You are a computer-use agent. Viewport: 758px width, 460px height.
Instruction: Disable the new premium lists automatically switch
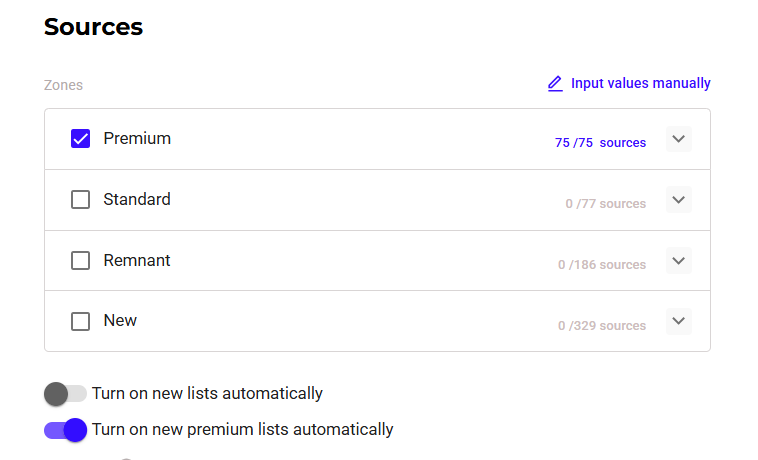65,430
